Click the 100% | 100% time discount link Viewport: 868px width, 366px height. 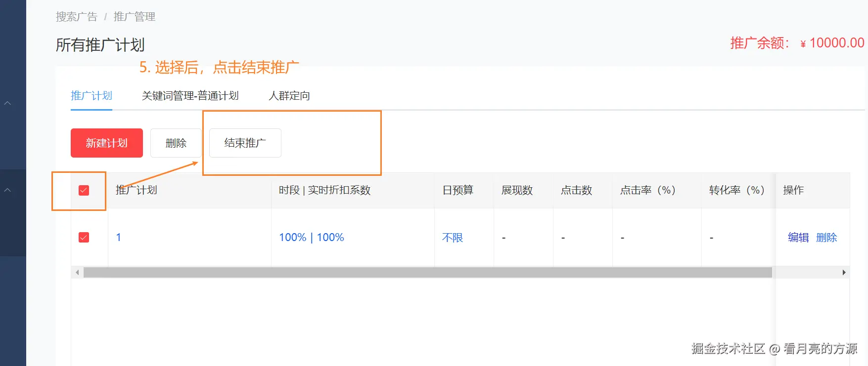[x=312, y=238]
